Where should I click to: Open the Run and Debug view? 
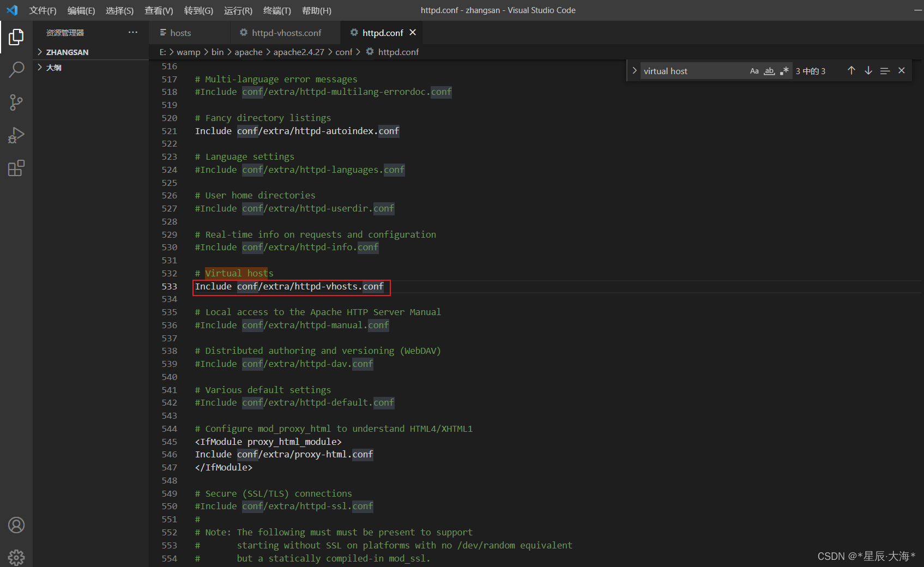(x=16, y=135)
